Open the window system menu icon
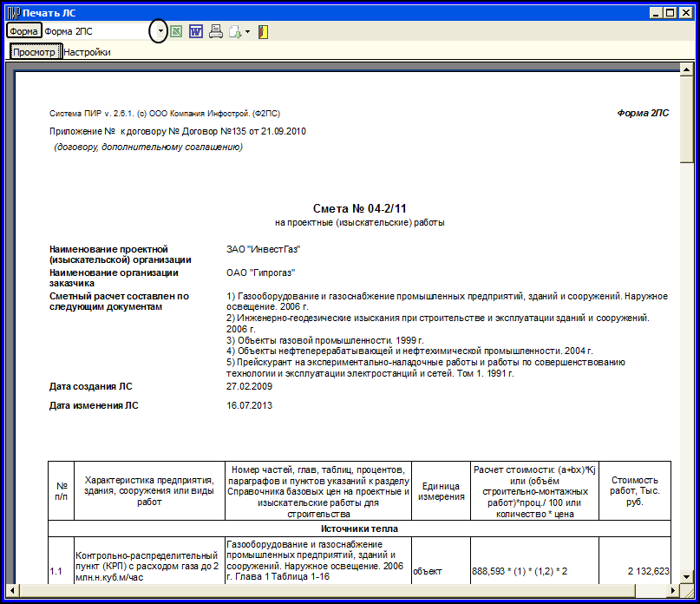700x604 pixels. [x=13, y=13]
